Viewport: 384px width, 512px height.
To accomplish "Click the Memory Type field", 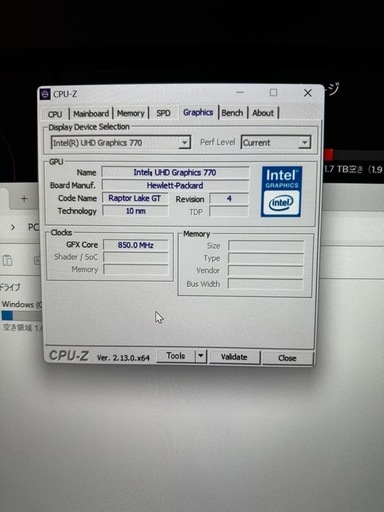I will click(266, 258).
